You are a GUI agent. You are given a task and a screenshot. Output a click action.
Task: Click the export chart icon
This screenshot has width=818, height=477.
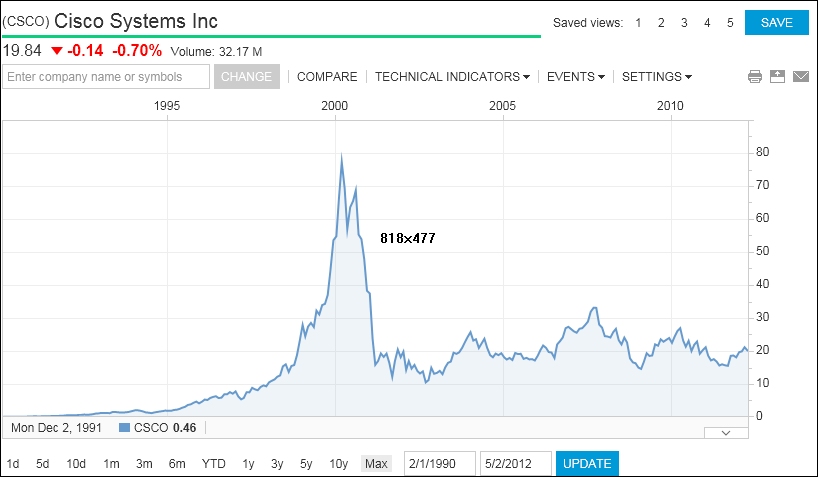pyautogui.click(x=777, y=77)
